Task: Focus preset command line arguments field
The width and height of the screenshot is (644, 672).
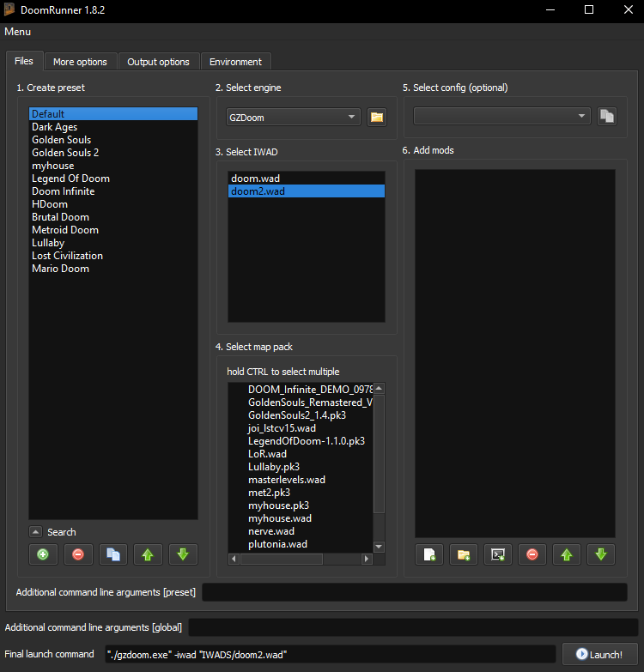Action: pos(415,592)
